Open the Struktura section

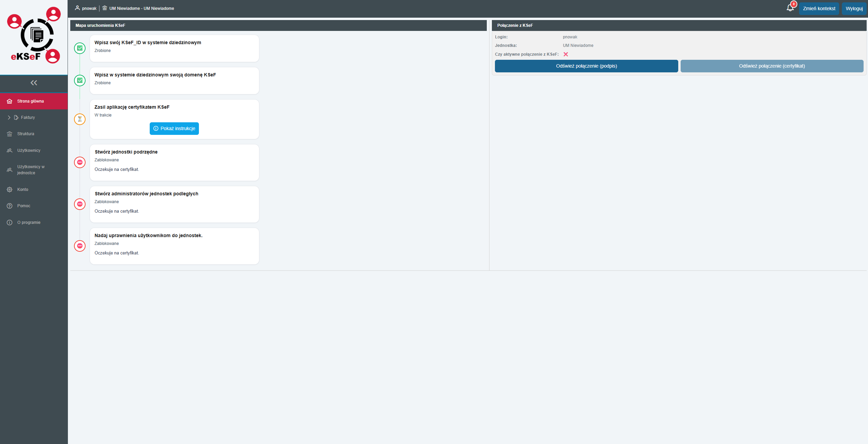tap(25, 134)
